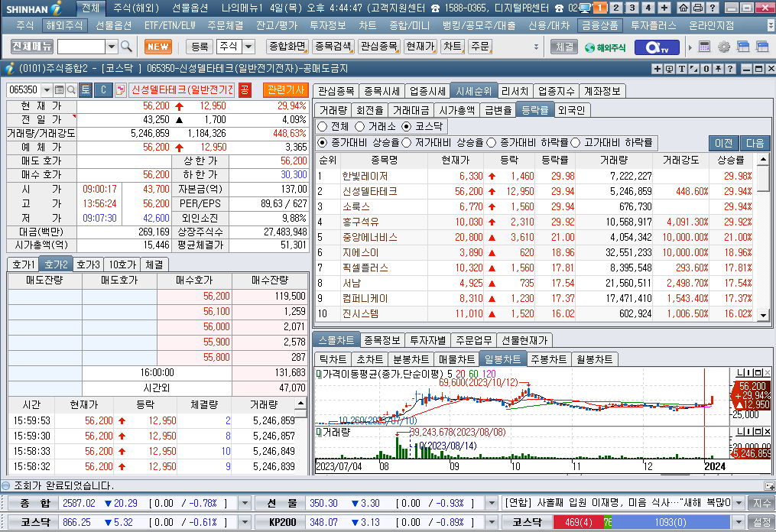The width and height of the screenshot is (776, 532).
Task: Select the 전체 market radio button
Action: tap(322, 127)
